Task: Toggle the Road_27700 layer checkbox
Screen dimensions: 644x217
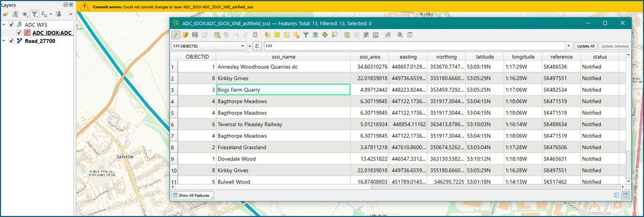Action: (11, 41)
